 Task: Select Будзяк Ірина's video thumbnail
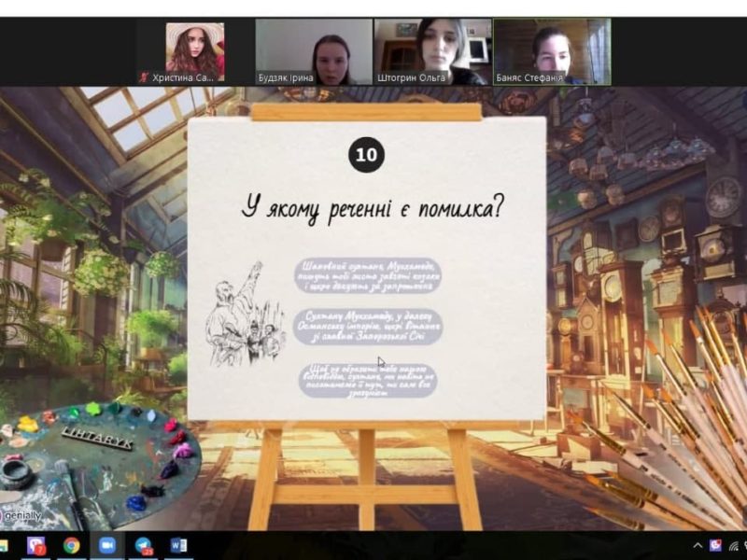pos(314,52)
